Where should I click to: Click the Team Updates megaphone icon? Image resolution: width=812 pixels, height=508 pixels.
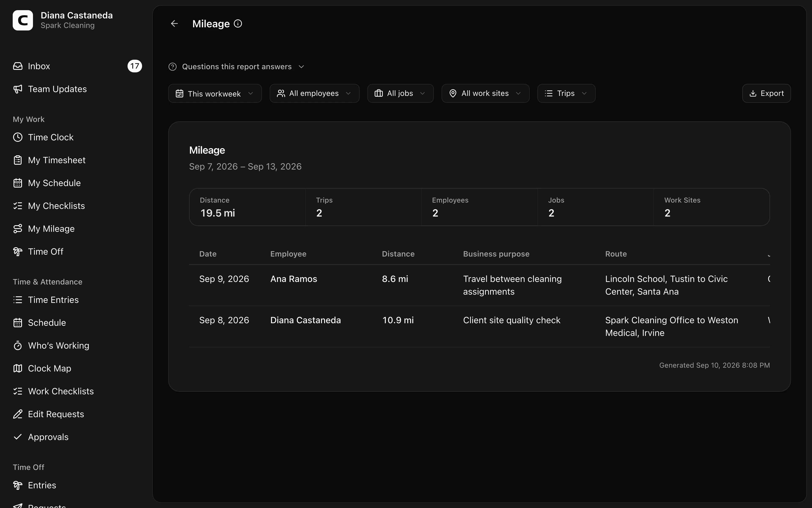click(18, 89)
